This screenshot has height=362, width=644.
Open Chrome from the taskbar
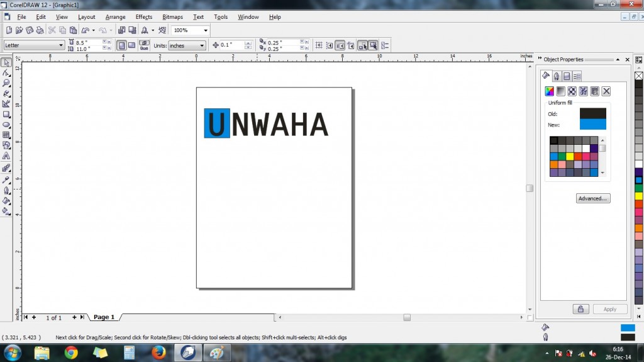coord(71,353)
